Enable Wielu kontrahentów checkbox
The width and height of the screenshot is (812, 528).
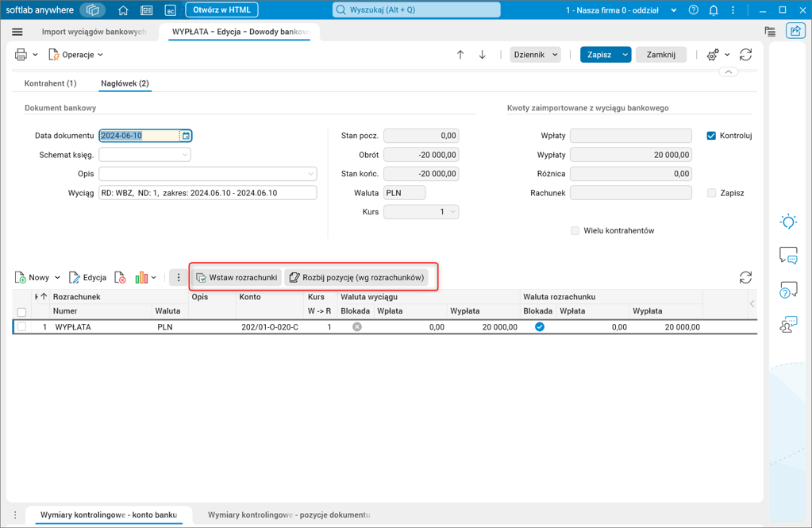(x=575, y=230)
